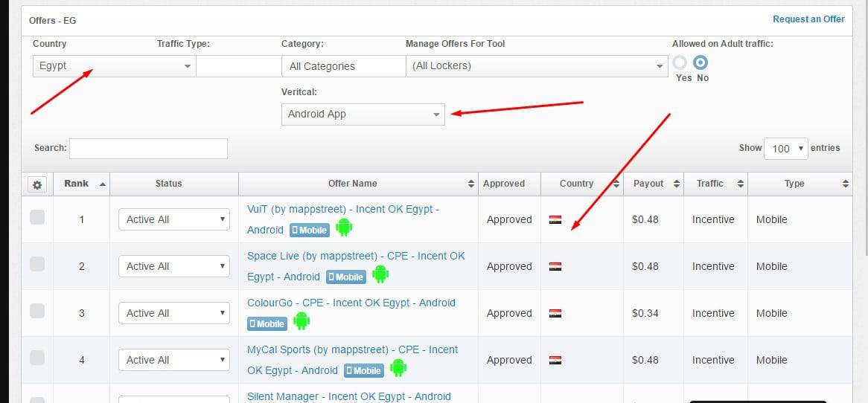Click the gear settings icon in table header
Viewport: 868px width, 403px height.
coord(37,184)
